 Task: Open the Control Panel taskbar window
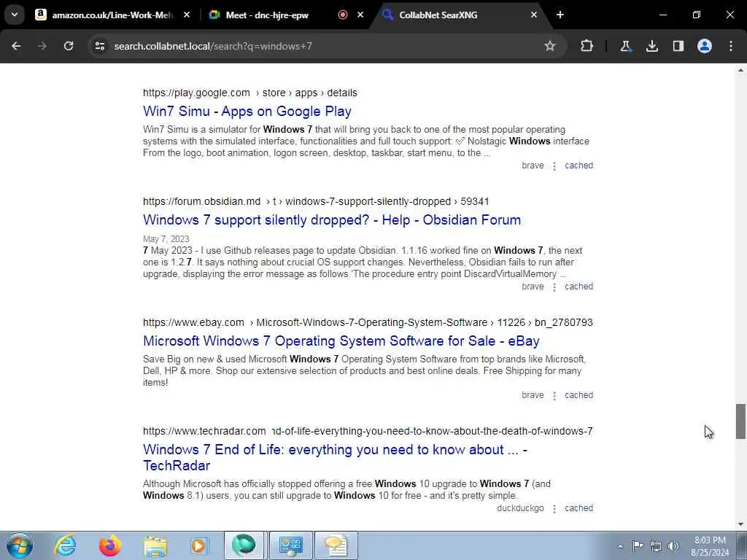click(290, 545)
